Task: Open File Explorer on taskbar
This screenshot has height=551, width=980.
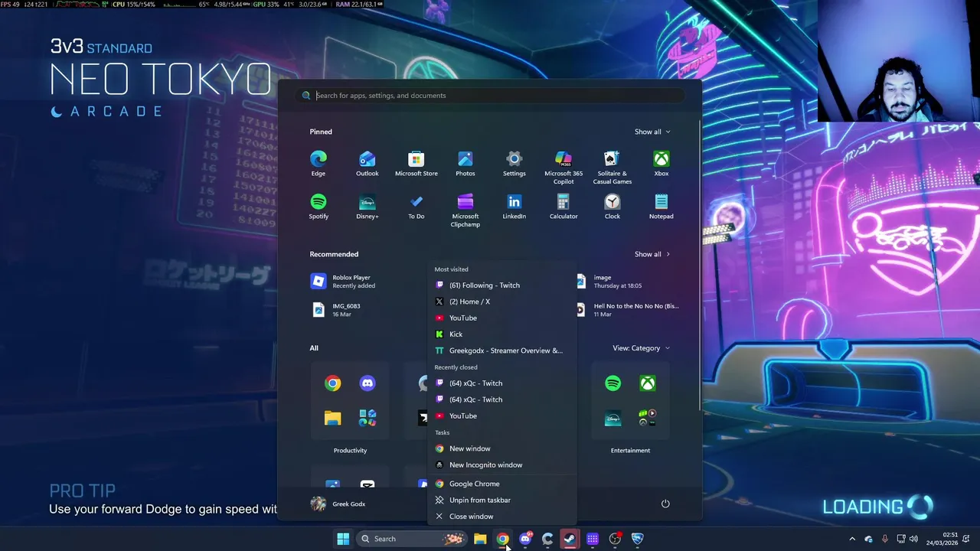Action: (x=480, y=539)
